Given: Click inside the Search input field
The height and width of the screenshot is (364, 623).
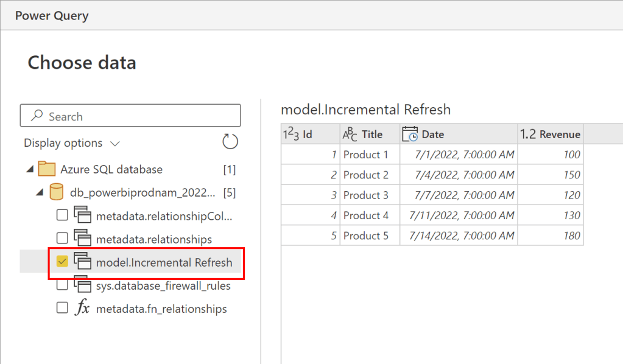Looking at the screenshot, I should (x=130, y=116).
